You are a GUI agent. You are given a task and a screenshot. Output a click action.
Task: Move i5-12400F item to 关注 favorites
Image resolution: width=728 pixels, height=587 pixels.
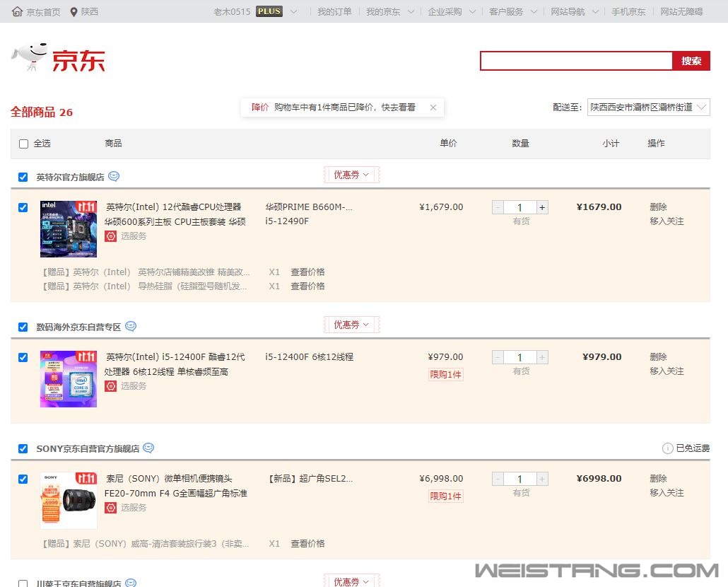point(667,371)
